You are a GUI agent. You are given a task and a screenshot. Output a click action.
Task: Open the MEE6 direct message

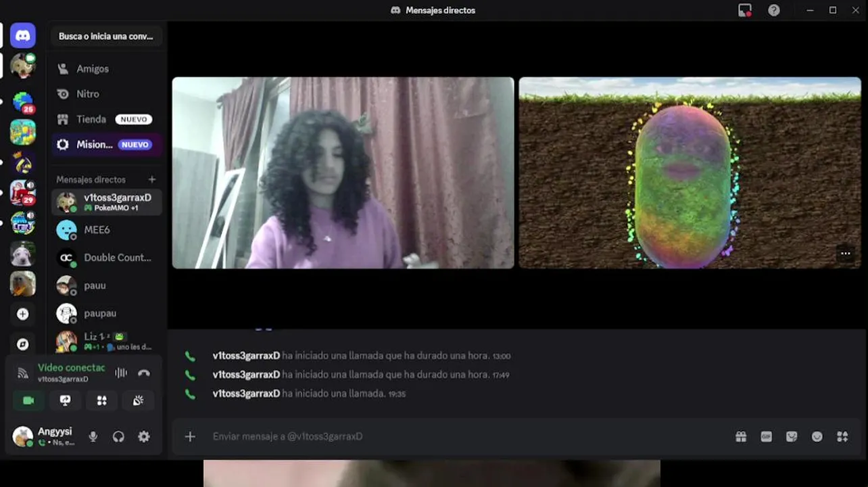click(106, 230)
